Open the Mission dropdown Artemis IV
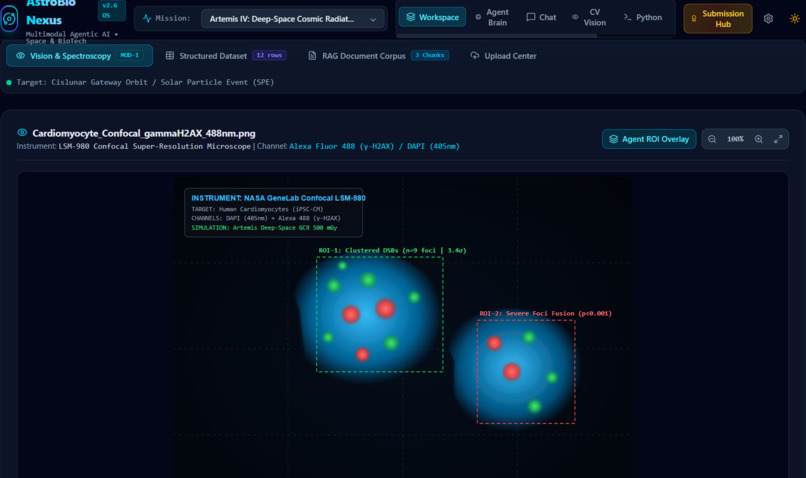This screenshot has height=478, width=806. 293,19
